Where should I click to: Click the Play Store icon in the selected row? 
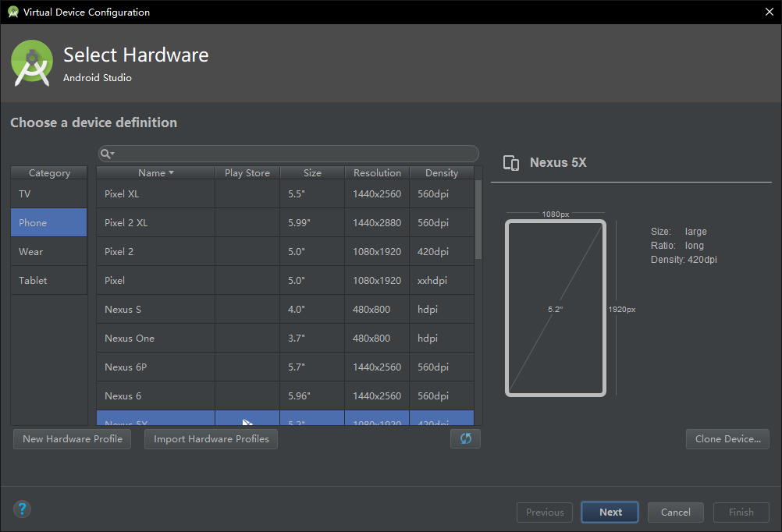click(247, 422)
